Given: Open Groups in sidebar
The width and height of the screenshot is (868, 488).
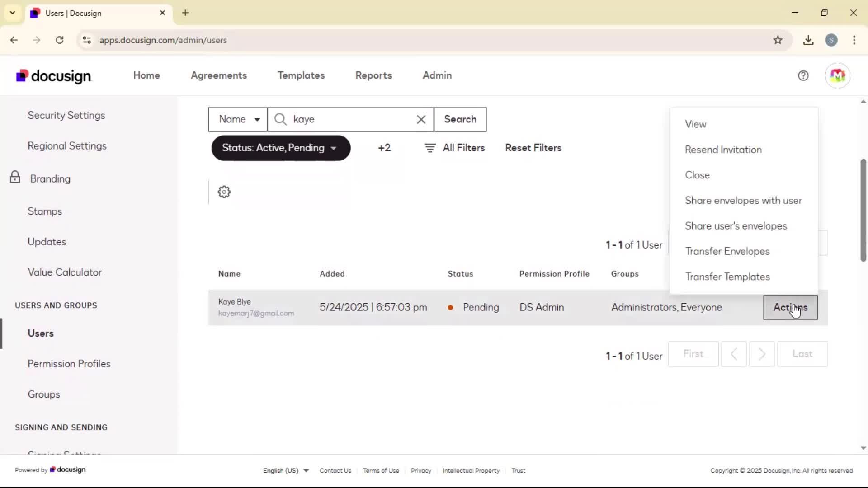Looking at the screenshot, I should point(44,394).
